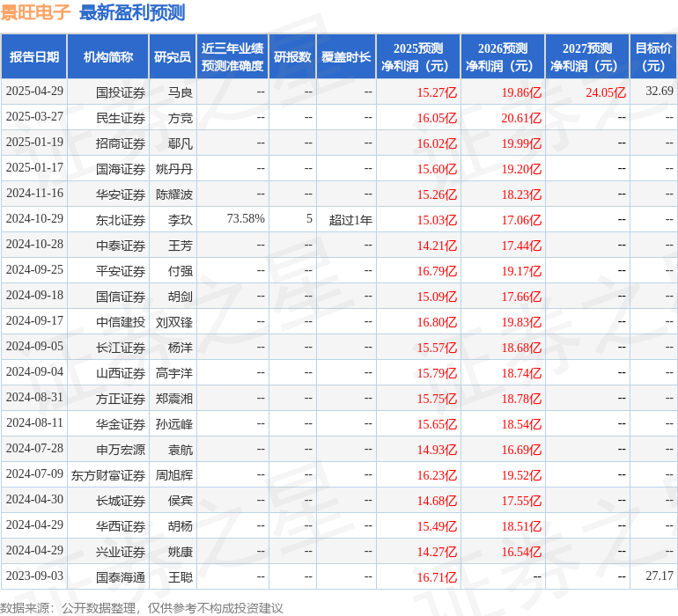The image size is (678, 616).
Task: Click the date 2024-09-05
Action: (x=34, y=346)
